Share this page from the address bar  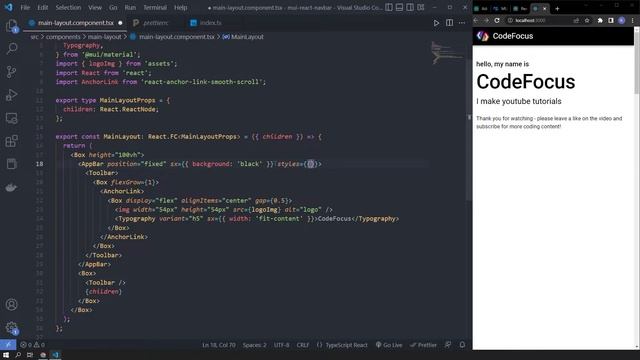coord(576,20)
